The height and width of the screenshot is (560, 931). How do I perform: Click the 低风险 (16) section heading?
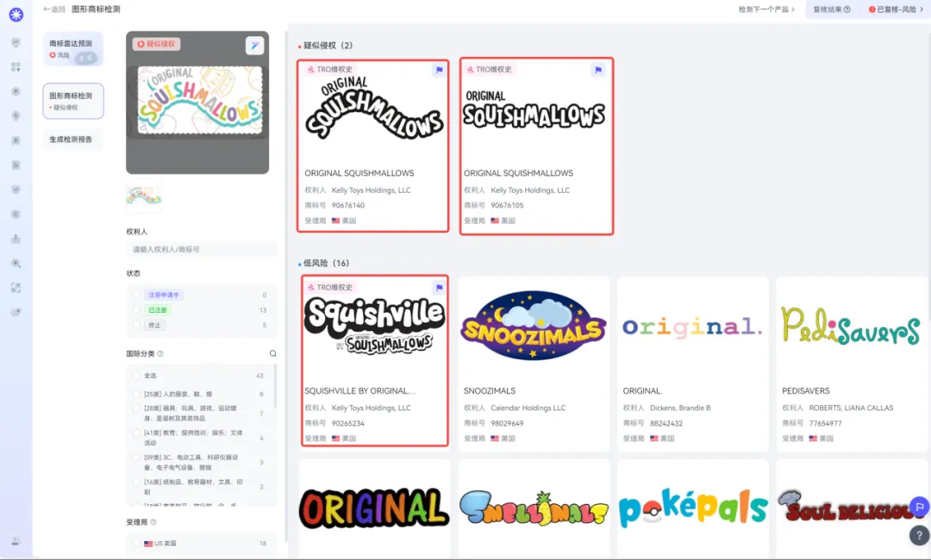pos(326,263)
